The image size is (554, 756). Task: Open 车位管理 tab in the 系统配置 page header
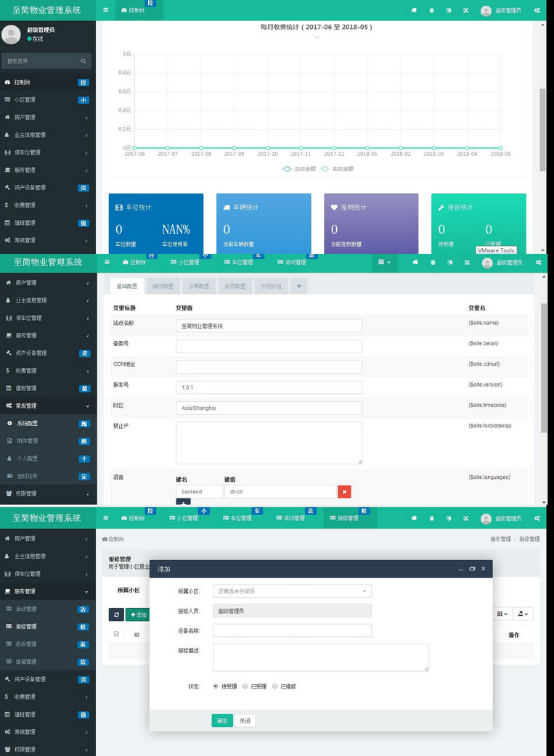(238, 263)
